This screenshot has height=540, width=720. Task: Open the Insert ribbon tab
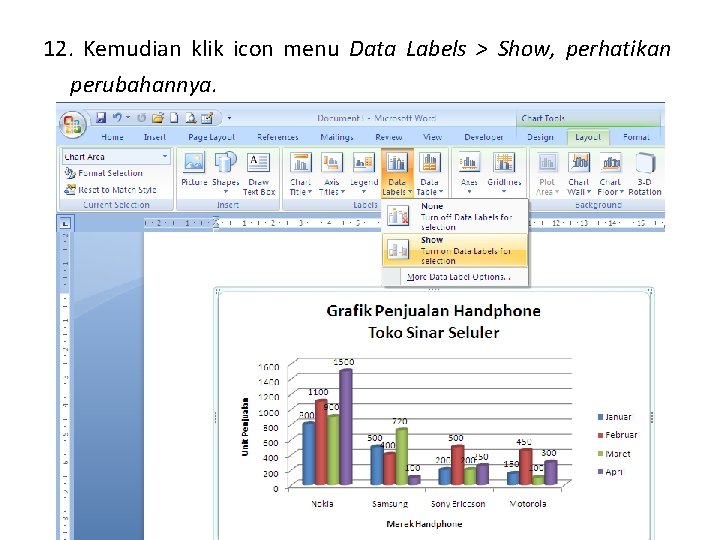(155, 137)
